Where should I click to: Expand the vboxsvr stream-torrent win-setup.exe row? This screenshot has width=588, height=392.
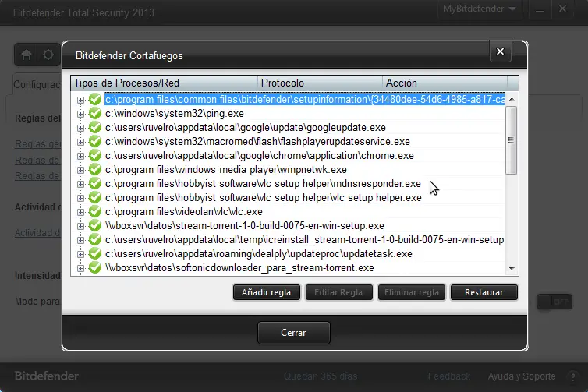click(x=80, y=226)
